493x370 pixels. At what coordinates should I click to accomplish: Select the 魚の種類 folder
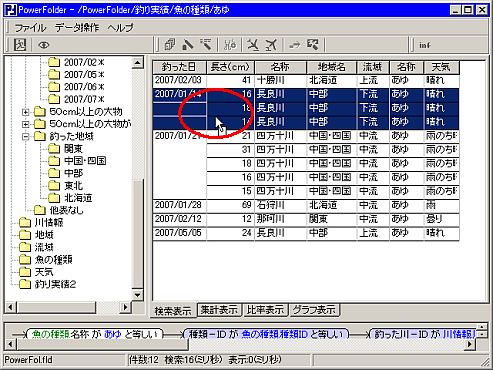(x=53, y=259)
